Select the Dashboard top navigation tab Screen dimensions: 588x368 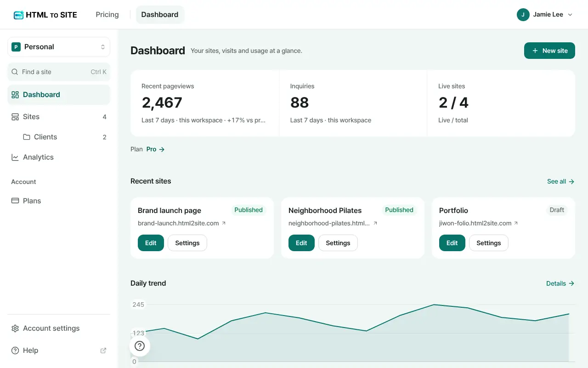(x=160, y=15)
